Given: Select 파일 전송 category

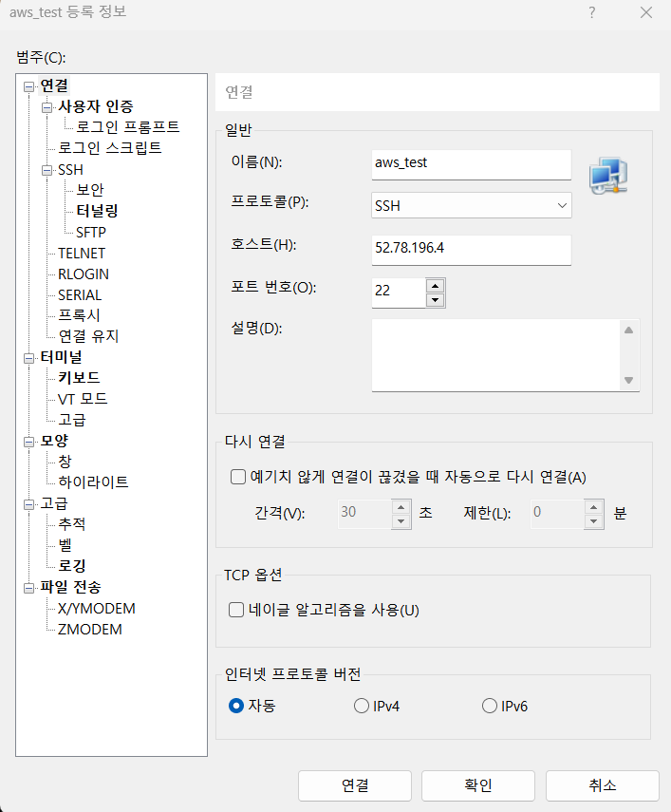Looking at the screenshot, I should coord(70,587).
